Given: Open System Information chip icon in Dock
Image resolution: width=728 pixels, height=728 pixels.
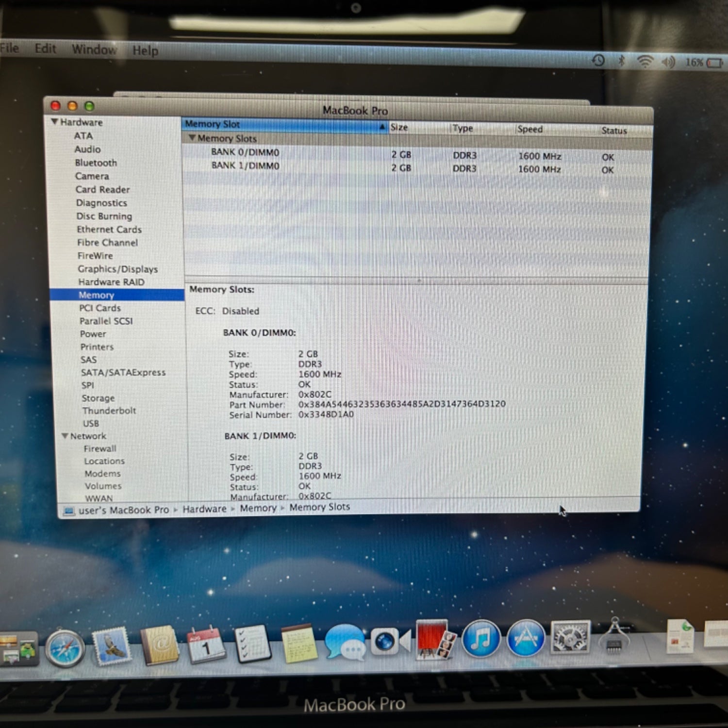Looking at the screenshot, I should click(613, 636).
